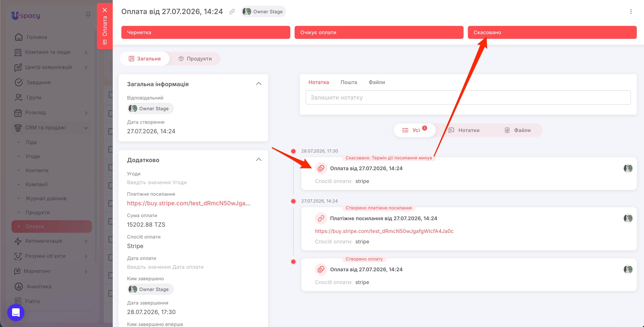Viewport: 644px width, 327px height.
Task: Click the Owner Stage chip under Ким завершено
Action: pyautogui.click(x=150, y=289)
